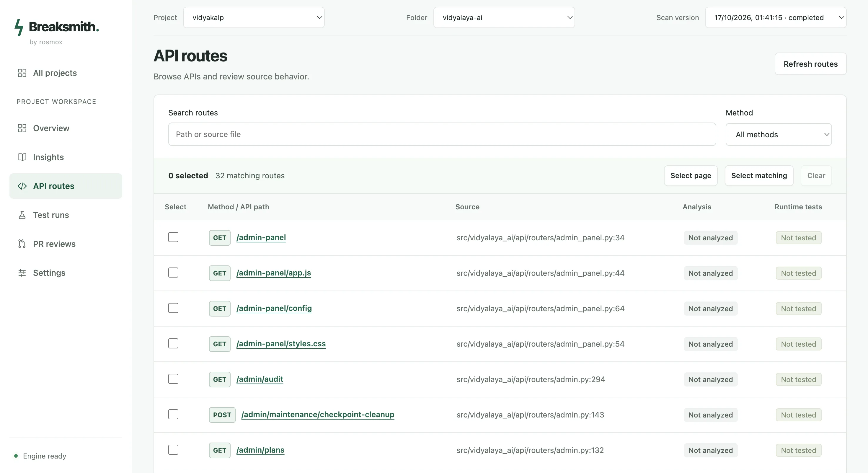Click Not analyzed badge for /admin-panel
The width and height of the screenshot is (868, 473).
pos(711,238)
